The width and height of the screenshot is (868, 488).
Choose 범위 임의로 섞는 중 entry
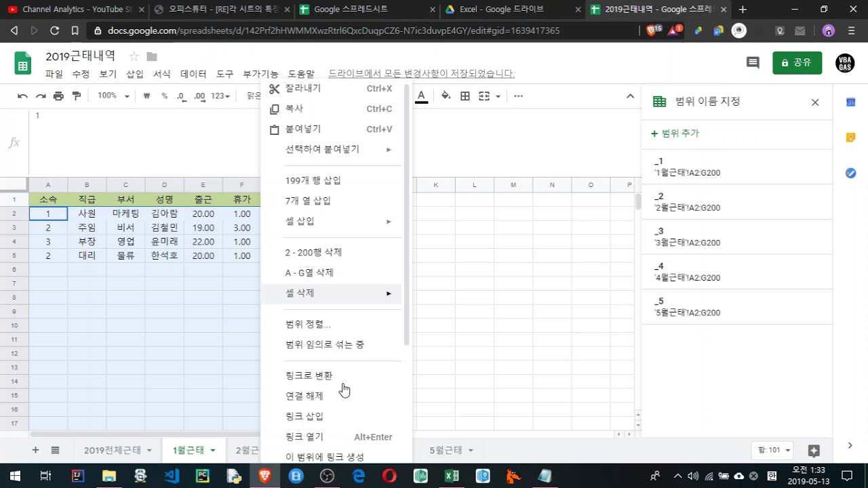pyautogui.click(x=331, y=344)
